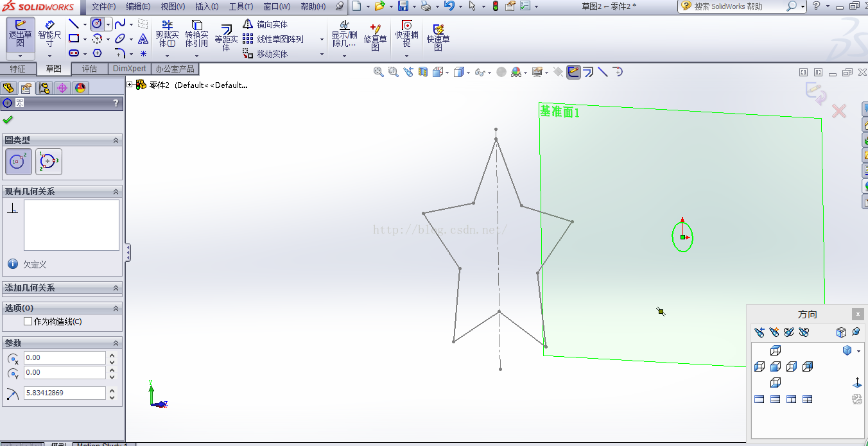
Task: Expand the 添加几何关系 section
Action: pyautogui.click(x=116, y=288)
